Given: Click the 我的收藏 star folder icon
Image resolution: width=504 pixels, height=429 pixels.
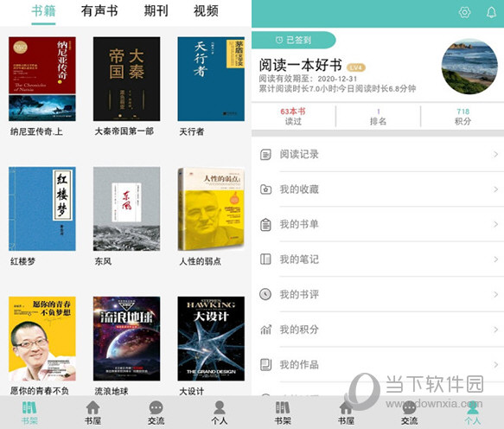Looking at the screenshot, I should click(x=265, y=189).
